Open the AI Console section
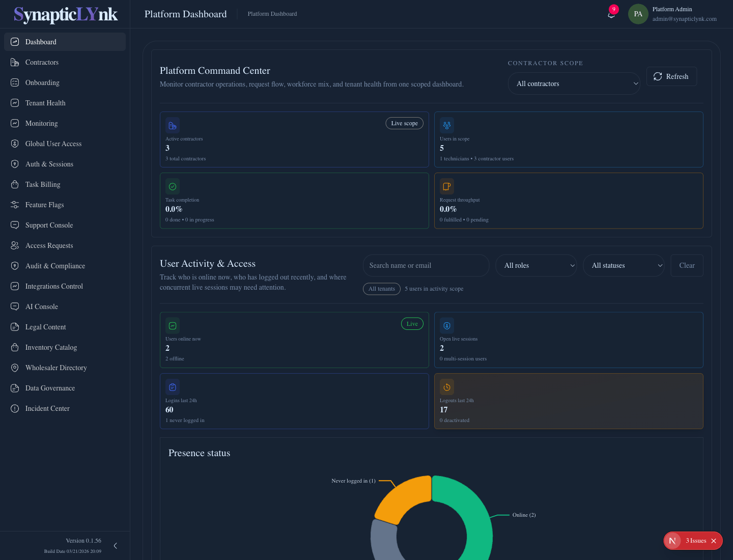Screen dimensions: 733x560 click(x=41, y=306)
